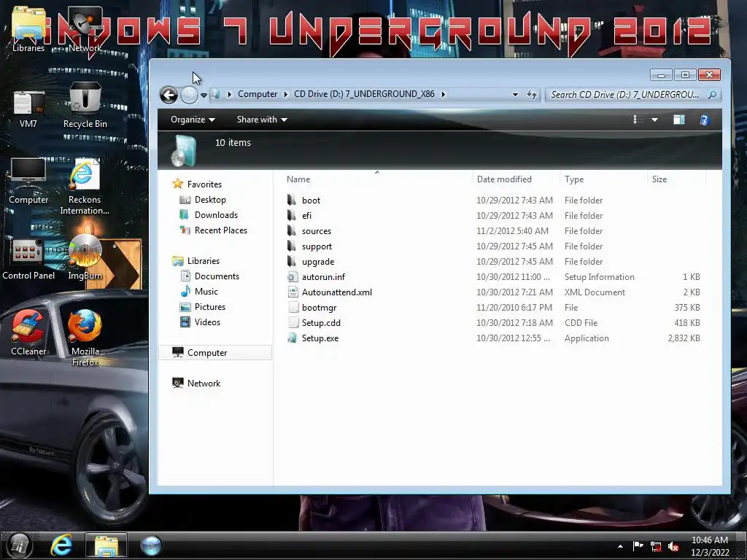Viewport: 747px width, 560px height.
Task: Click the Help icon in toolbar
Action: [x=704, y=120]
